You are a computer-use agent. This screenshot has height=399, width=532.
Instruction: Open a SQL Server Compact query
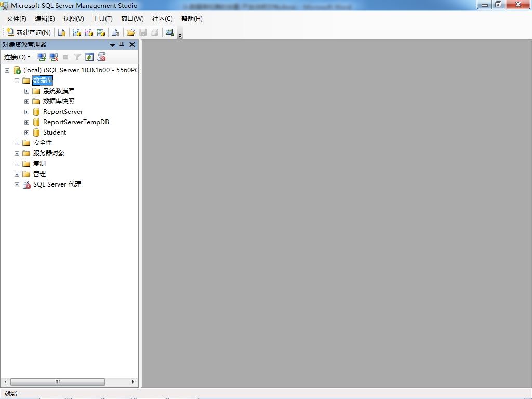click(115, 32)
